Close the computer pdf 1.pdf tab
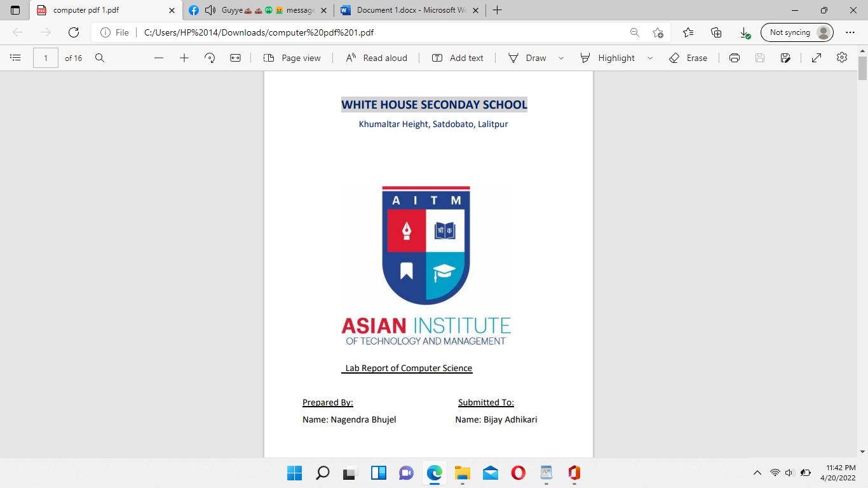This screenshot has height=488, width=868. (172, 10)
